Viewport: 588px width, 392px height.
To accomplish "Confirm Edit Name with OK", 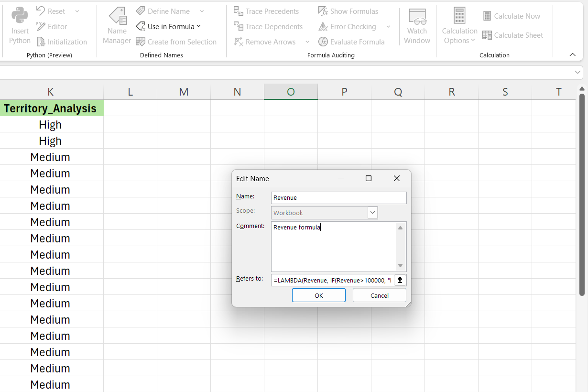I will (319, 295).
